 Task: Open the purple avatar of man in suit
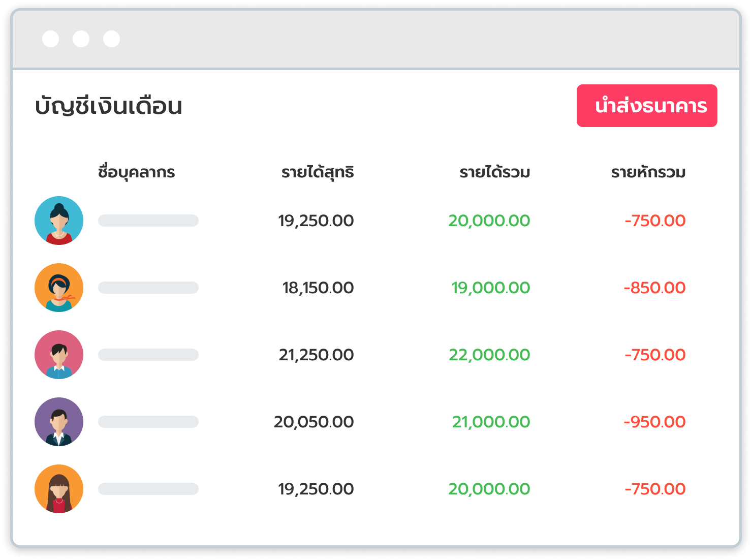click(x=59, y=422)
